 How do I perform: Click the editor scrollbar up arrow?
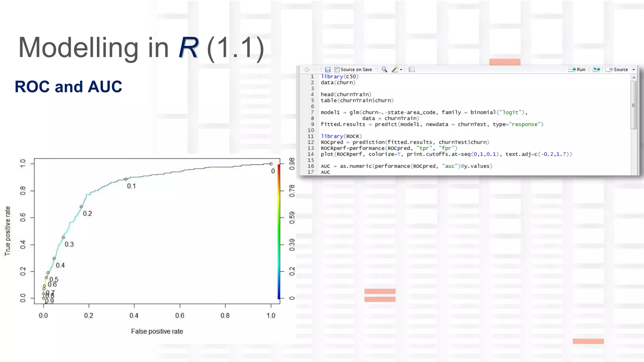(634, 77)
